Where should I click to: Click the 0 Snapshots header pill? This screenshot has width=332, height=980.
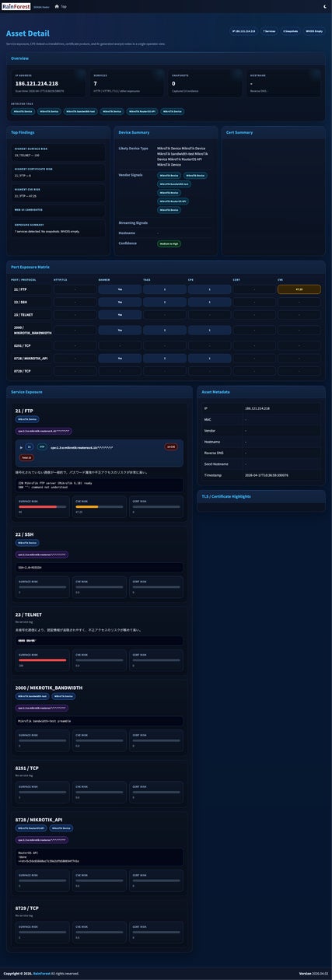pos(290,31)
